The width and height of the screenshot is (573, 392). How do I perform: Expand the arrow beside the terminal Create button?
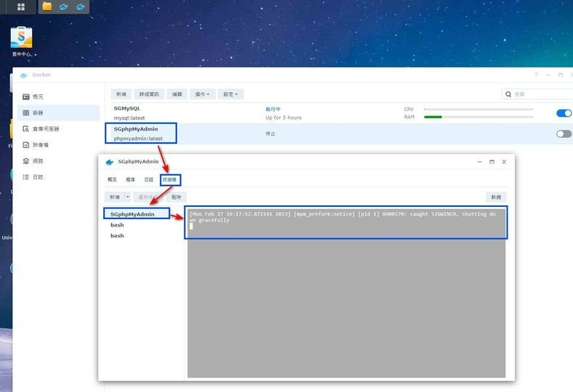click(x=128, y=197)
